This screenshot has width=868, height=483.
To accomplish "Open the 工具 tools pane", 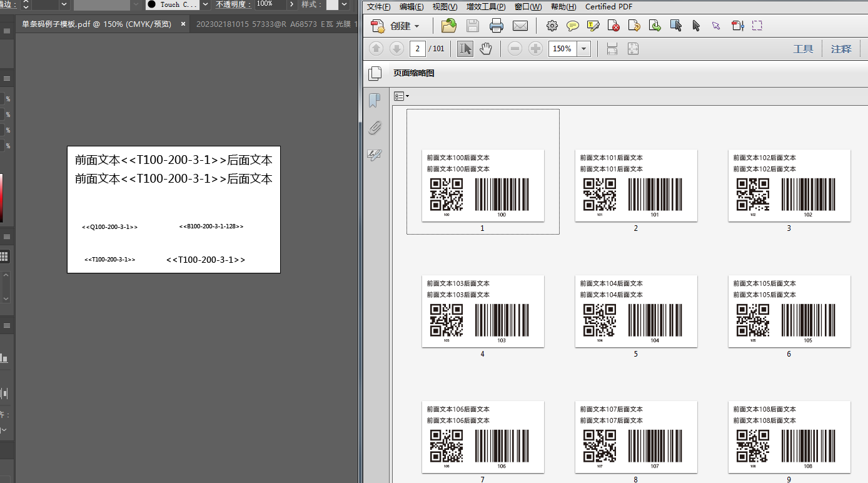I will point(803,49).
